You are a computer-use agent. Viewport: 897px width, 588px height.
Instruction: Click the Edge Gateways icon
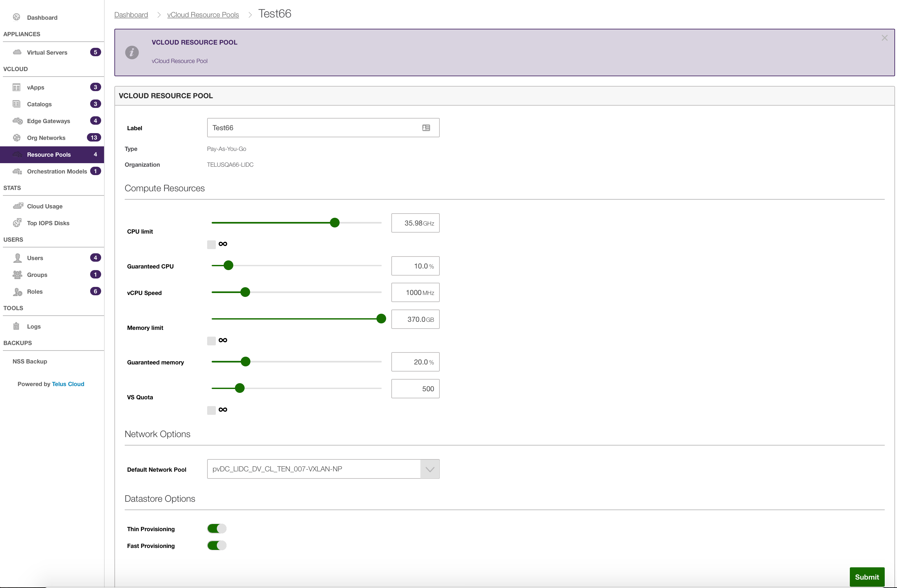(x=17, y=121)
